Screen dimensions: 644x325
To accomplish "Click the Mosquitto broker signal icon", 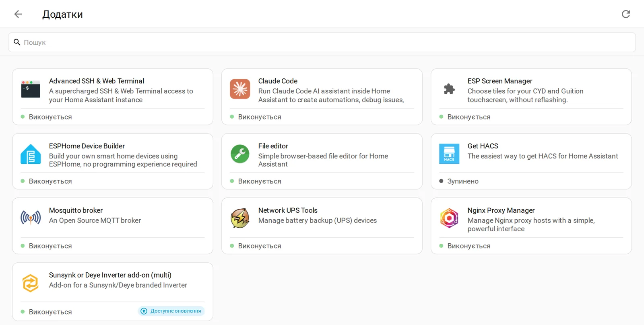I will pyautogui.click(x=31, y=218).
